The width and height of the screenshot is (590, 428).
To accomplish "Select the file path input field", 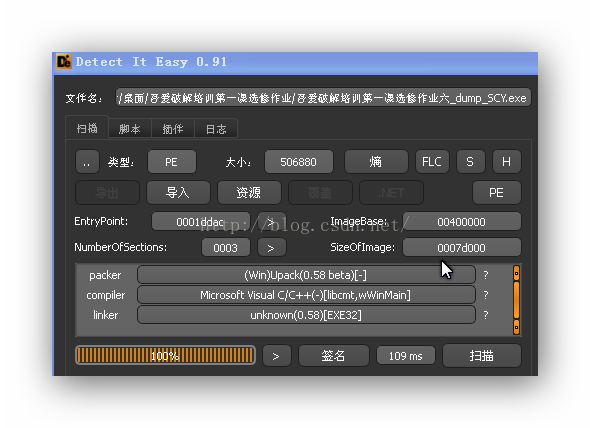I will pos(323,98).
